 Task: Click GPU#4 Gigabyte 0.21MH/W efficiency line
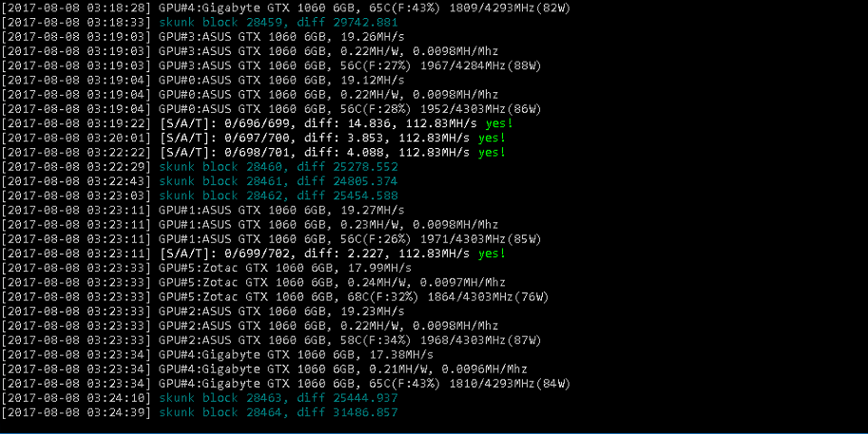click(264, 368)
